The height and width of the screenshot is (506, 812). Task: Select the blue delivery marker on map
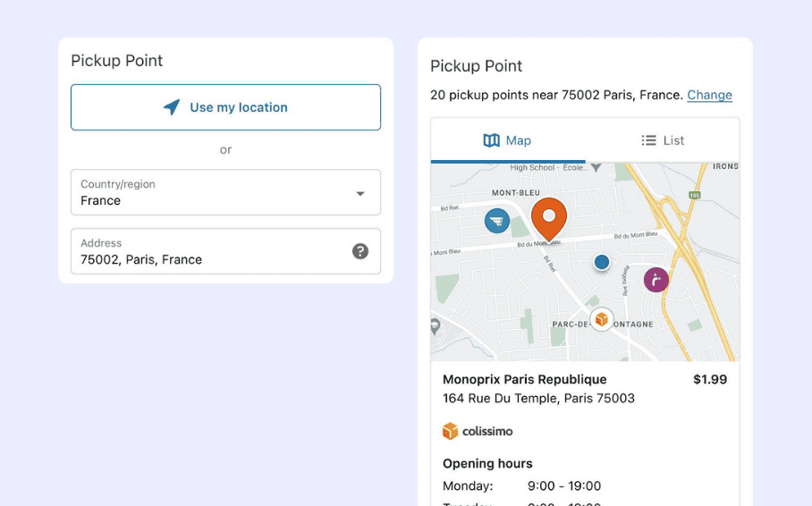pyautogui.click(x=497, y=221)
